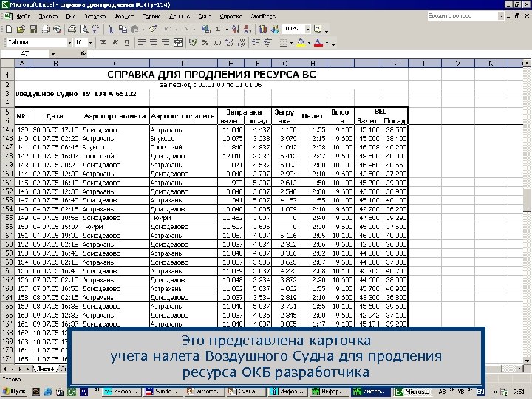
Task: Create a new workbook with New icon
Action: [9, 29]
